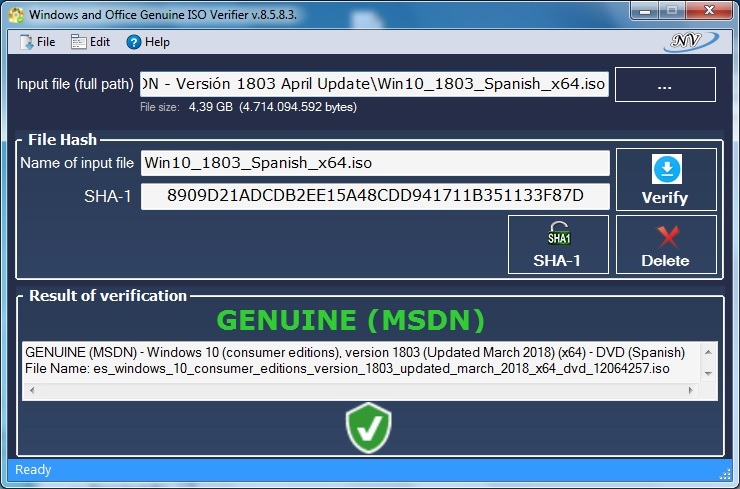
Task: Click inside the verification result text box
Action: [360, 362]
